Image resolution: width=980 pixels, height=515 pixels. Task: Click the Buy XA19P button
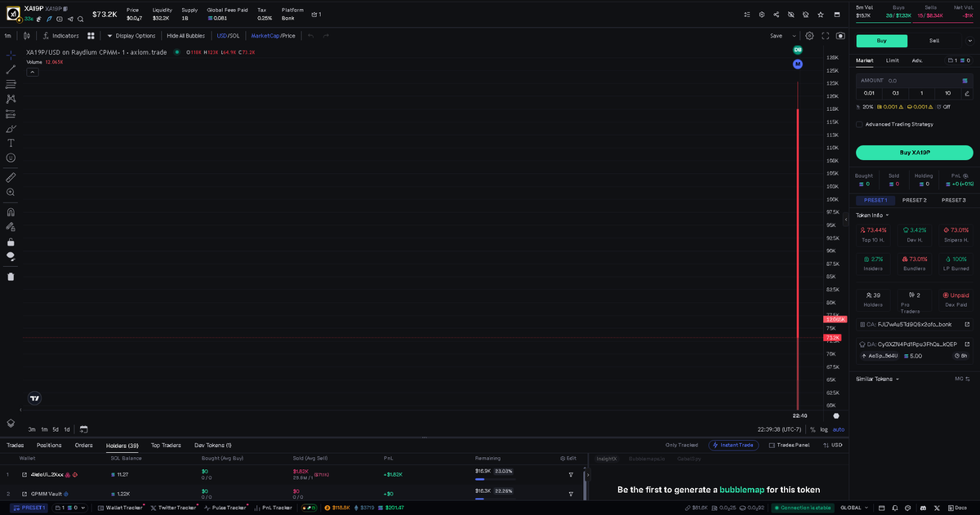tap(915, 153)
